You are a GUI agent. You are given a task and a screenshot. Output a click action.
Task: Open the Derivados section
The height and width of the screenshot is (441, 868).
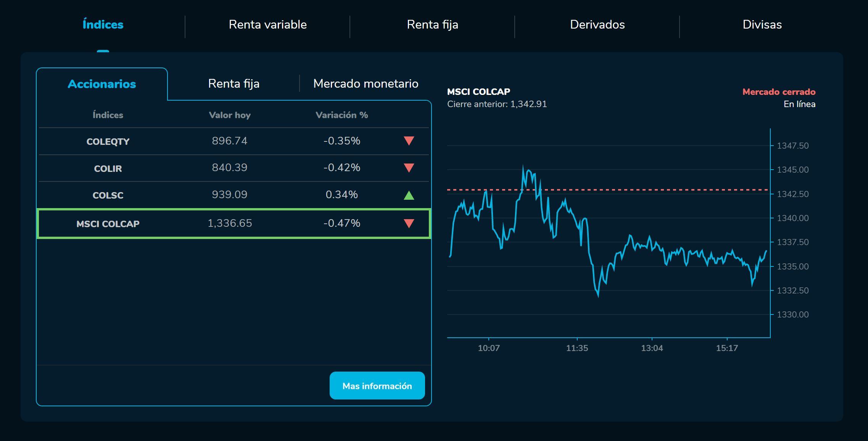tap(597, 24)
